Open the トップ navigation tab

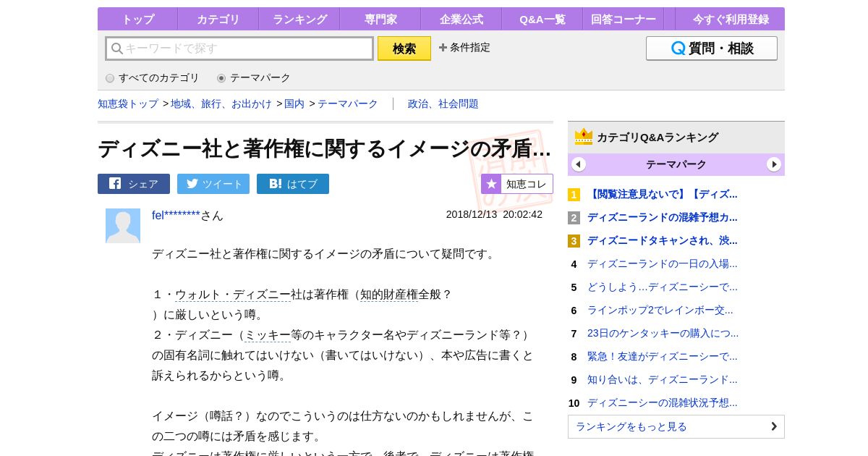tap(137, 19)
